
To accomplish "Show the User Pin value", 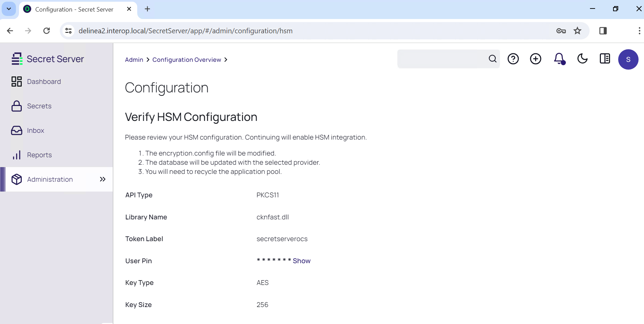I will pos(302,261).
